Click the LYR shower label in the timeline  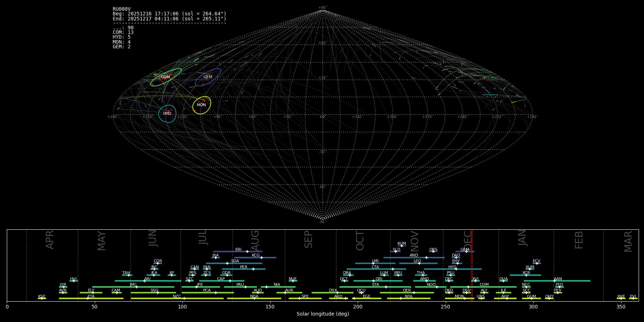point(63,285)
